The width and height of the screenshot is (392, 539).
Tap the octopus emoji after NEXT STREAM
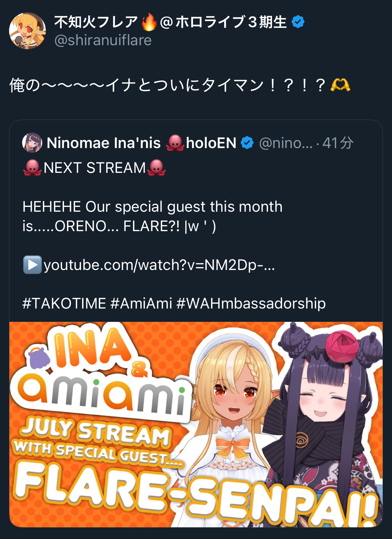pyautogui.click(x=156, y=167)
